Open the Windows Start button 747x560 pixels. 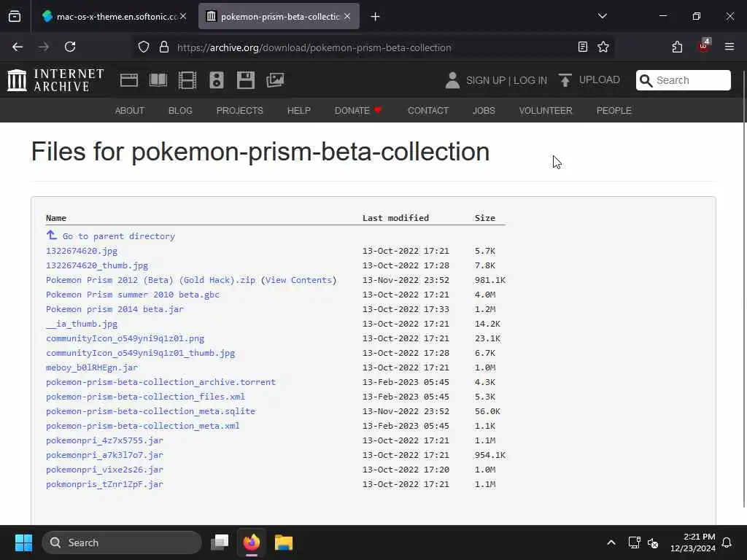(x=23, y=542)
